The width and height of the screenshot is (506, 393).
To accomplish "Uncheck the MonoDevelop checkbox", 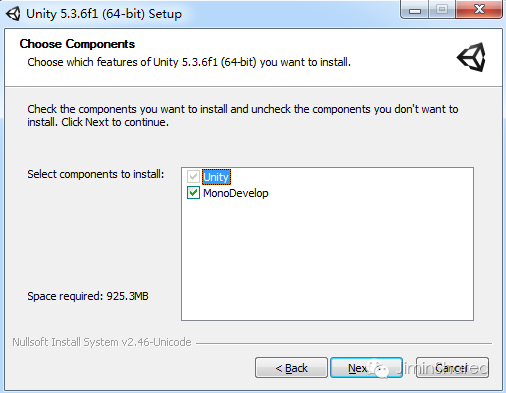I will [193, 193].
